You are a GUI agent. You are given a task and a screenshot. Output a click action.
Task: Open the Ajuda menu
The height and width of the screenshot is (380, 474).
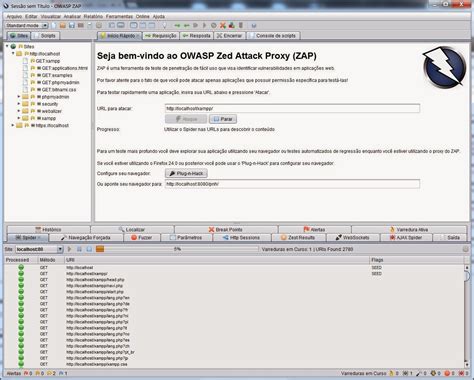pos(159,16)
